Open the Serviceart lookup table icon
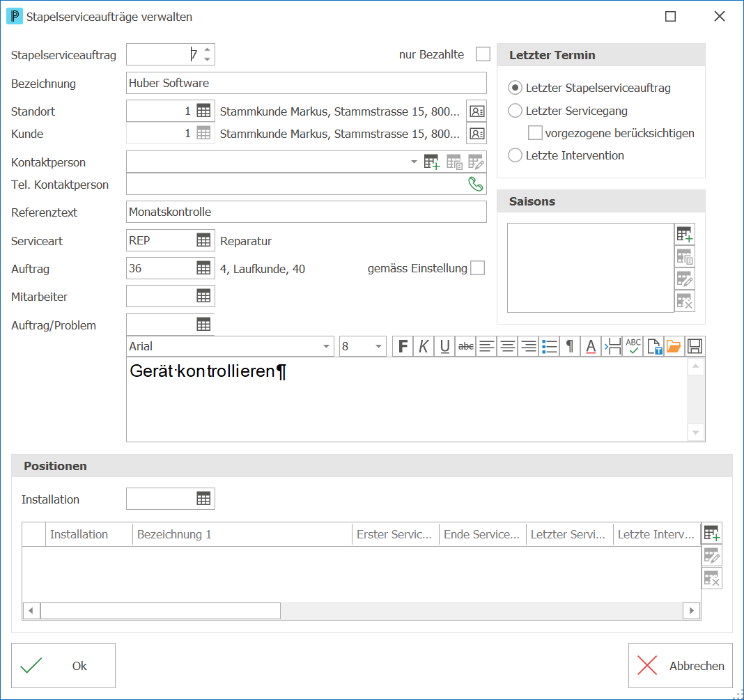Screen dimensions: 744x700 [203, 240]
